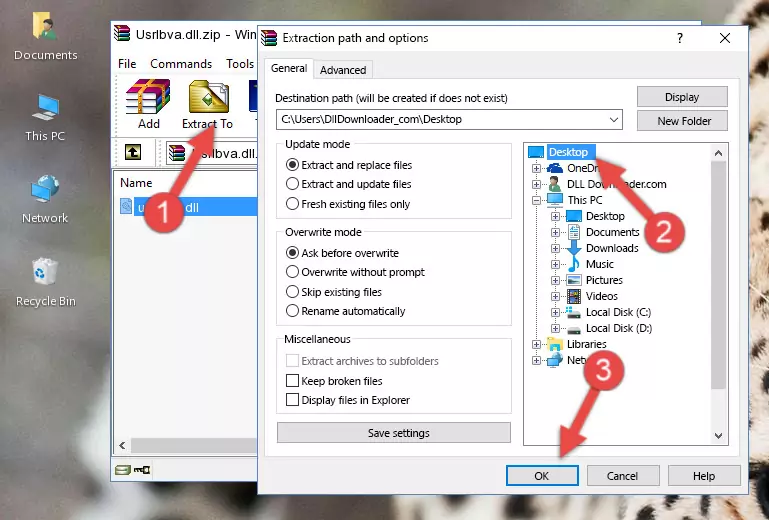Screen dimensions: 769x520
Task: Open the Commands menu in WinRAR
Action: (x=181, y=64)
